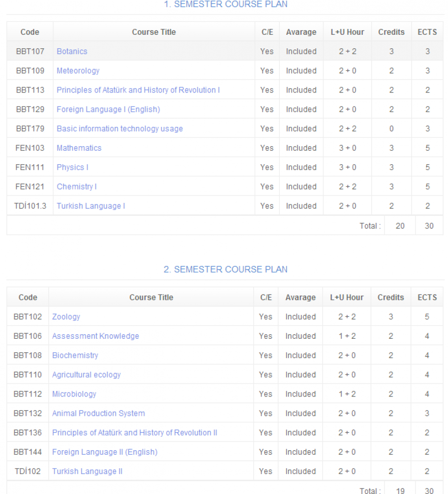
Task: Select code cell BBT109
Action: [x=30, y=71]
